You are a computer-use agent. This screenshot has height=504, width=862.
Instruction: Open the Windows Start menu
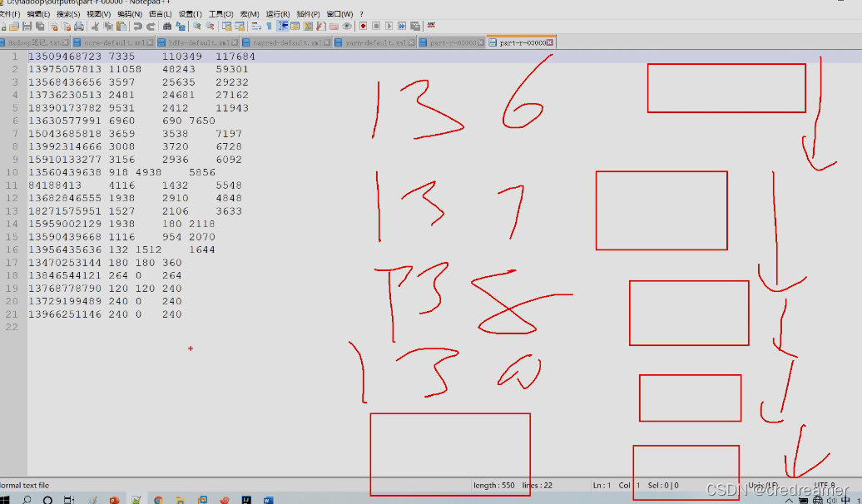(4, 500)
